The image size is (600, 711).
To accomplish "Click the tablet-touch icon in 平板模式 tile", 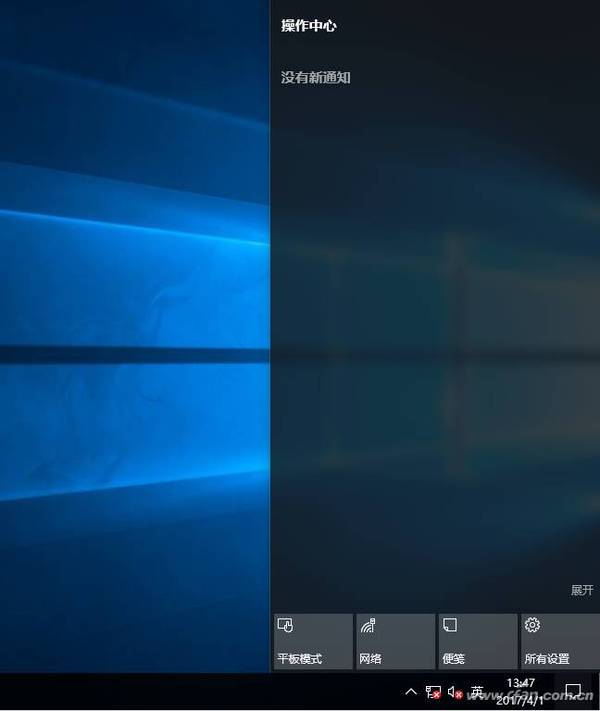I will 285,626.
